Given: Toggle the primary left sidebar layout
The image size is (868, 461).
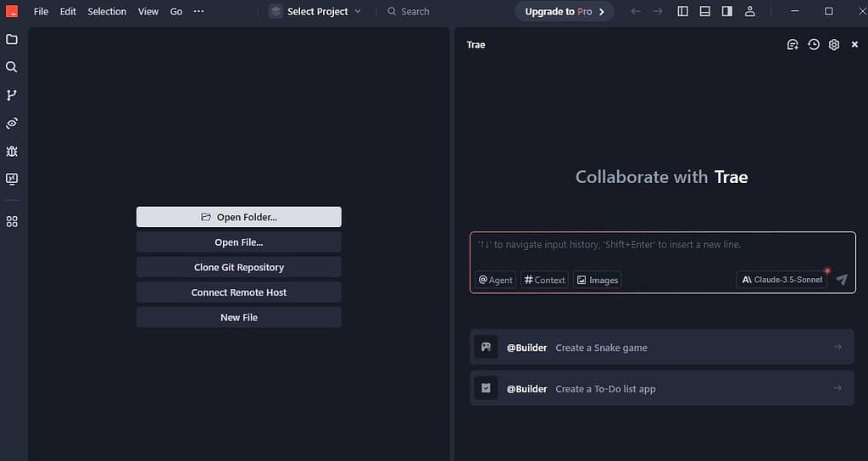Looking at the screenshot, I should (683, 11).
